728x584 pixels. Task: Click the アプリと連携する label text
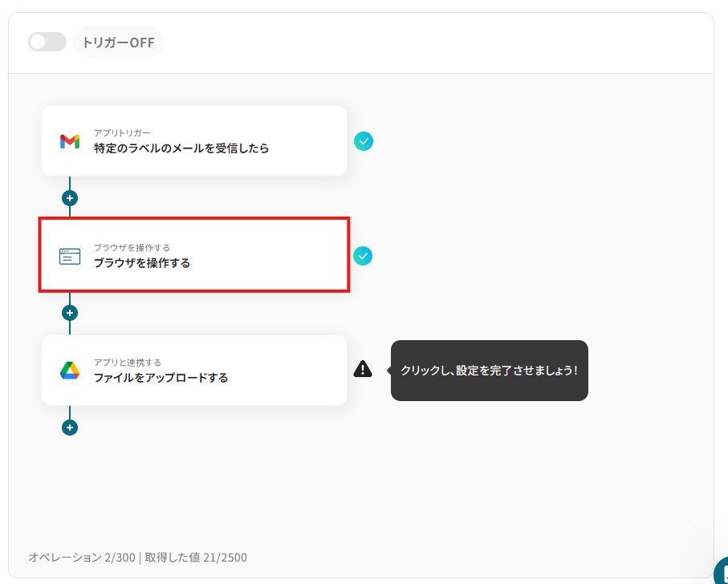128,363
